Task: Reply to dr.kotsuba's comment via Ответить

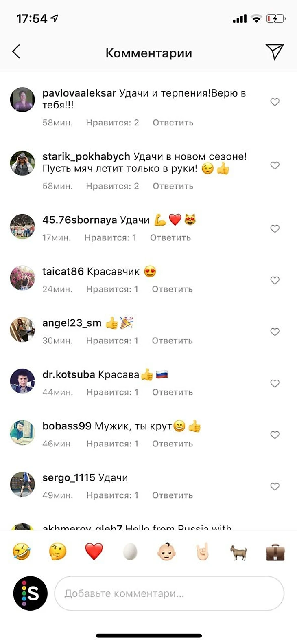Action: point(173,392)
